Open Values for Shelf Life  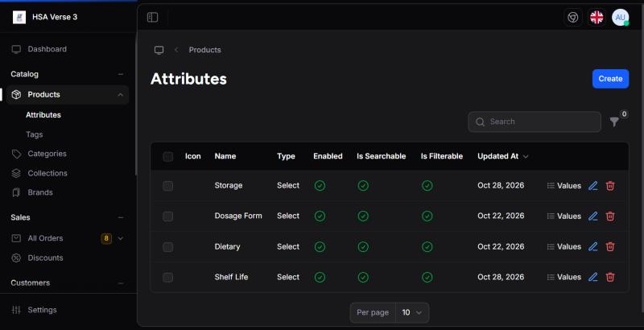click(564, 277)
